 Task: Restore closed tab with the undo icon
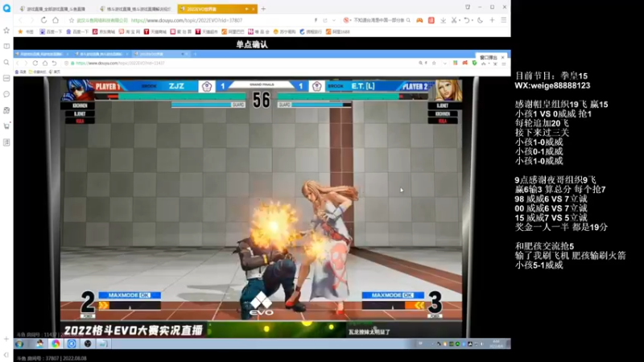pos(466,20)
